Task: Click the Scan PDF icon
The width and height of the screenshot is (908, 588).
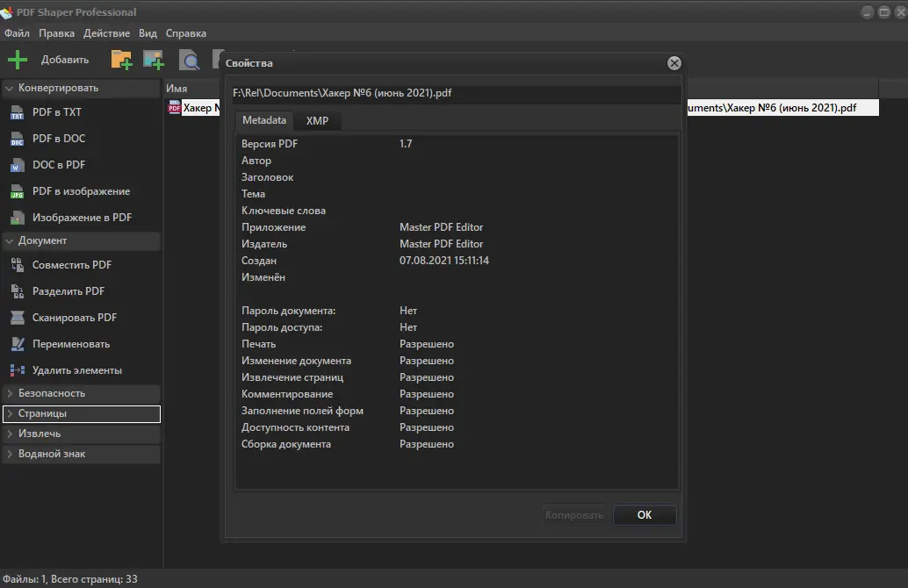Action: coord(18,318)
